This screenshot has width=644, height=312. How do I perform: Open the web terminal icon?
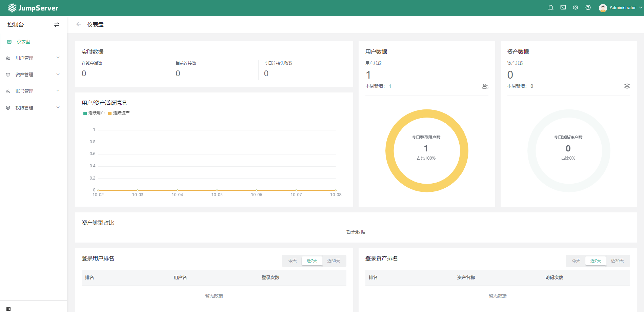563,7
